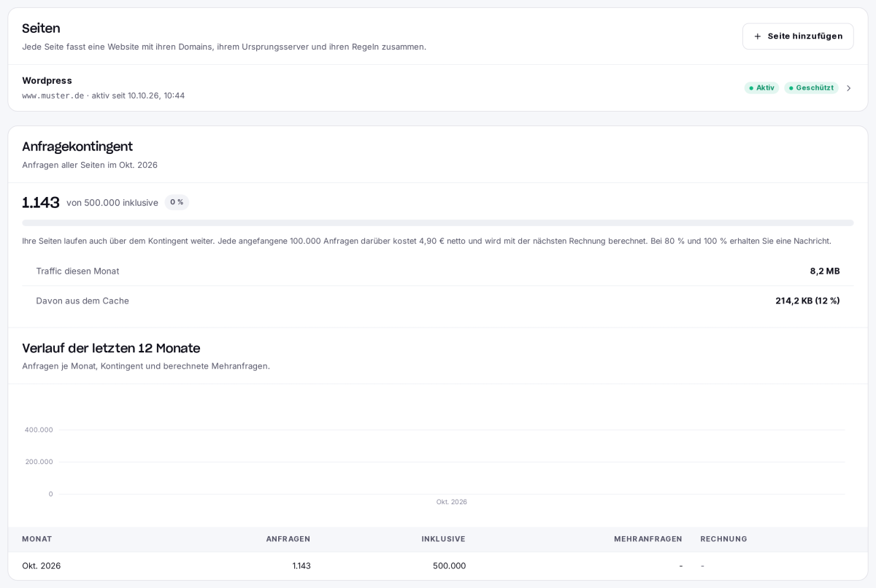Select the "Traffic diesen Monat" label
This screenshot has width=876, height=588.
[x=77, y=271]
